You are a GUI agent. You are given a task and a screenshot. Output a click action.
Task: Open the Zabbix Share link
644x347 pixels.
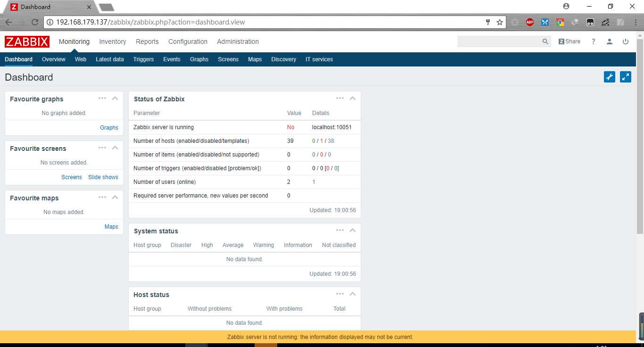(x=570, y=41)
